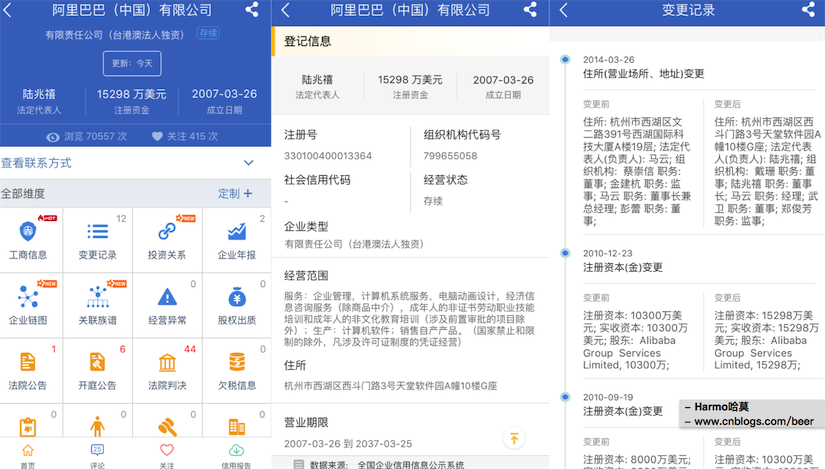Share the 变更记录 page
This screenshot has width=825, height=469.
[x=808, y=9]
